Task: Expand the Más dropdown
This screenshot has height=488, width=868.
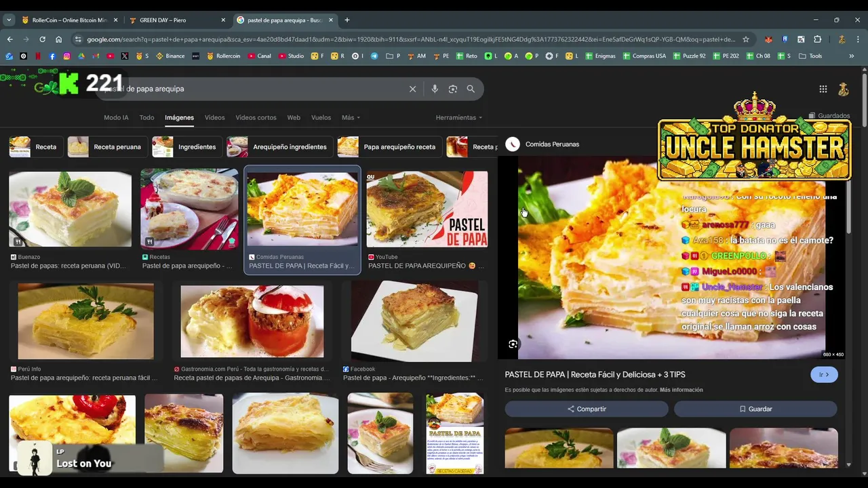Action: click(x=351, y=117)
